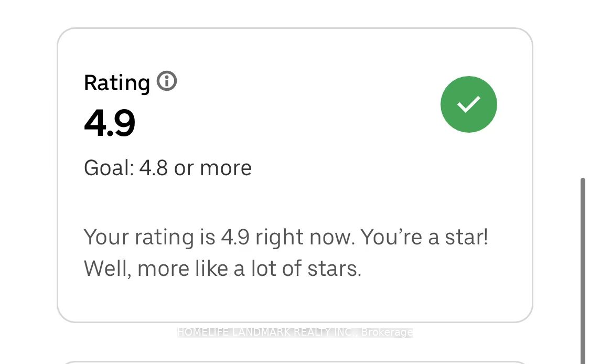Click the HOMELIFE LANDMARK REALTY INC. watermark
Viewport: 590px width, 364px height.
[x=267, y=332]
